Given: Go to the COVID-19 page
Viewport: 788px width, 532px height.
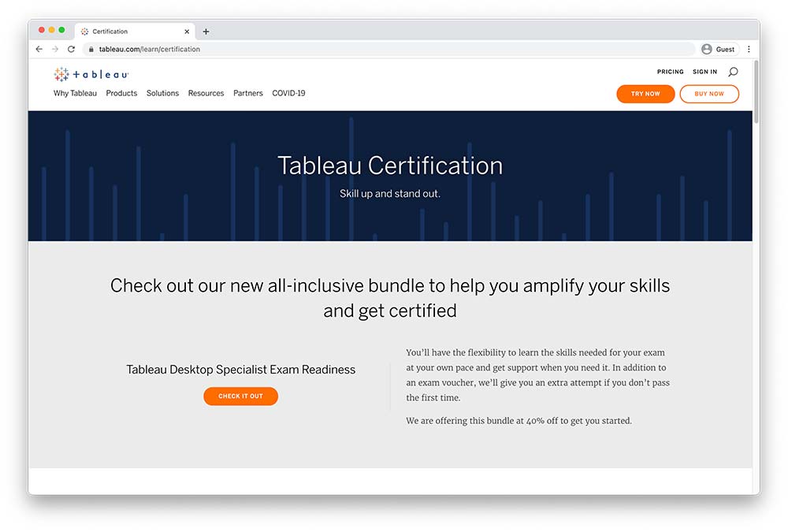Looking at the screenshot, I should pyautogui.click(x=288, y=93).
